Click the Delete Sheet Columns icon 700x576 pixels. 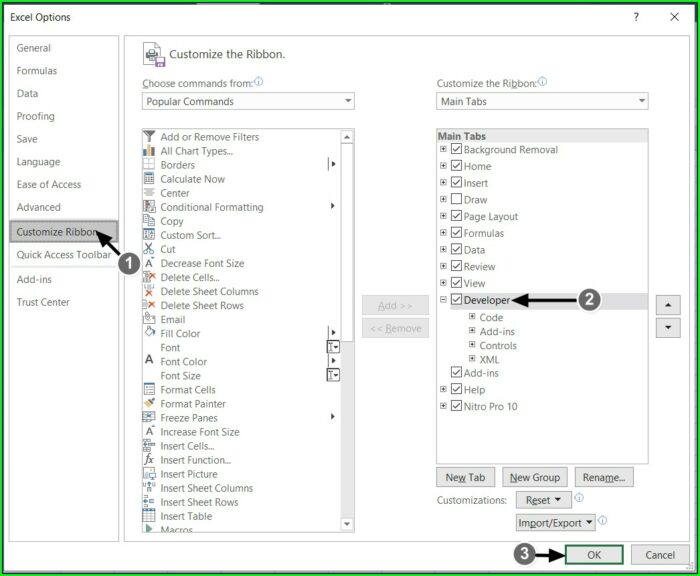point(149,291)
